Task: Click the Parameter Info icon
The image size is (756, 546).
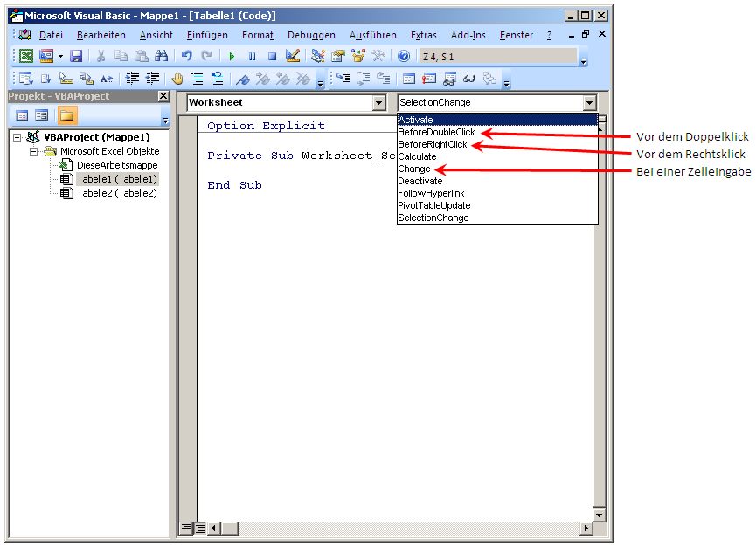Action: (87, 78)
